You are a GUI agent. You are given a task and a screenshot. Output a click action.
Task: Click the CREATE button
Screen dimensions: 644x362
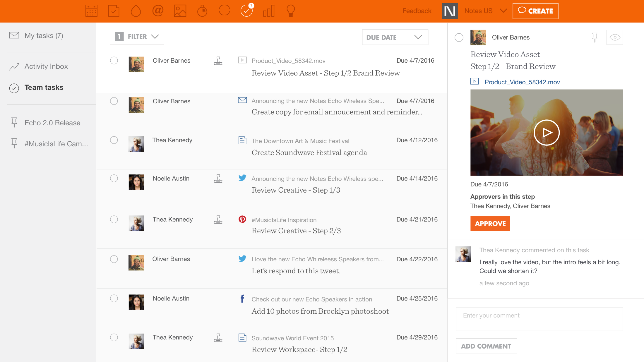coord(535,11)
